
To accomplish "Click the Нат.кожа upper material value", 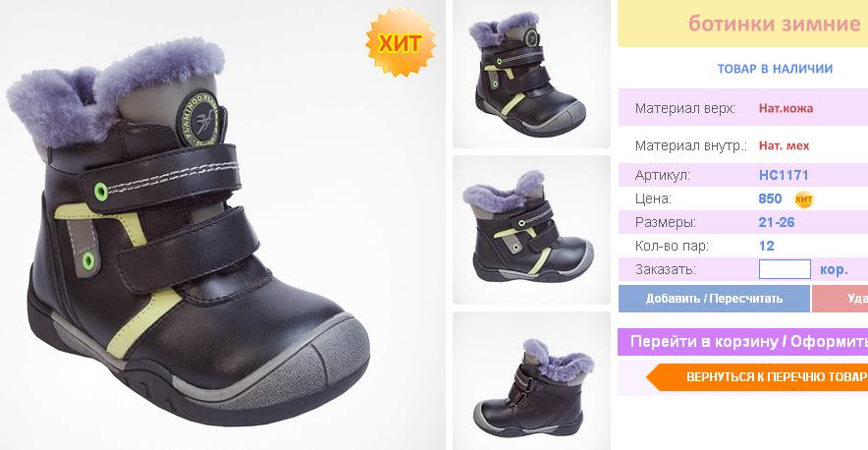I will pyautogui.click(x=786, y=108).
